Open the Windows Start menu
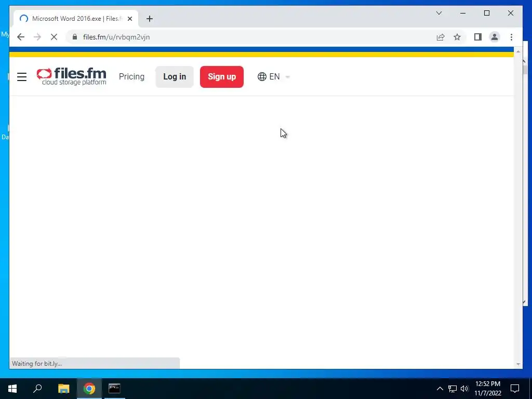The image size is (532, 399). [12, 389]
